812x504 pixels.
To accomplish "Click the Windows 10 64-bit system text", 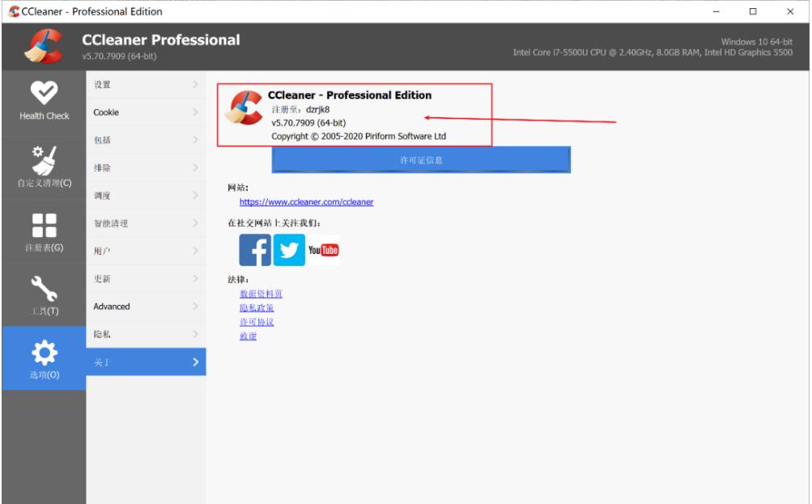I will click(757, 42).
